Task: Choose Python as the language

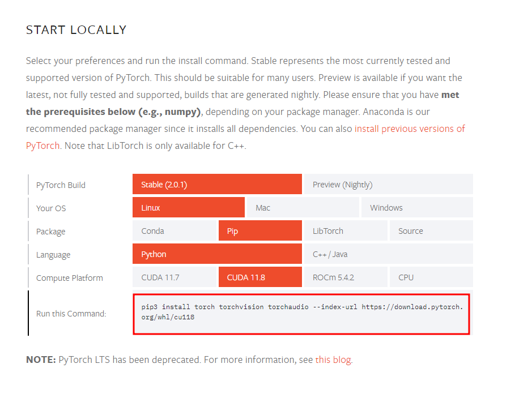Action: click(217, 254)
